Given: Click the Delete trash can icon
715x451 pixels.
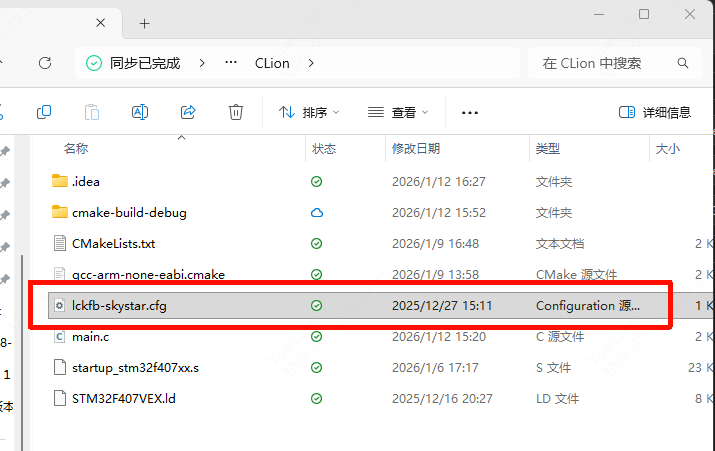Looking at the screenshot, I should [236, 112].
